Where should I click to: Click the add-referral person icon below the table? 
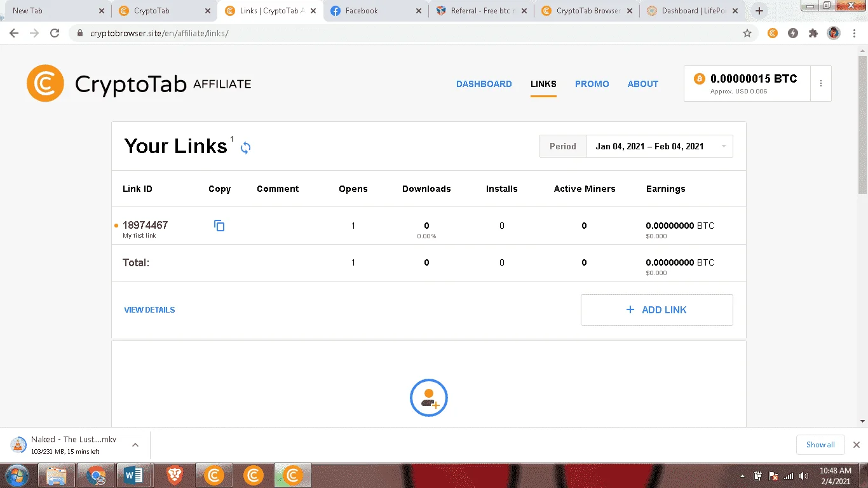[x=429, y=398]
